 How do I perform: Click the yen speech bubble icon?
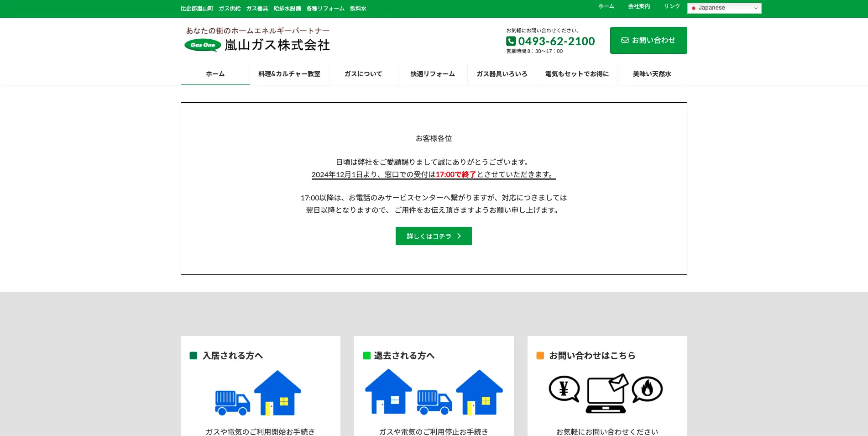tap(564, 389)
